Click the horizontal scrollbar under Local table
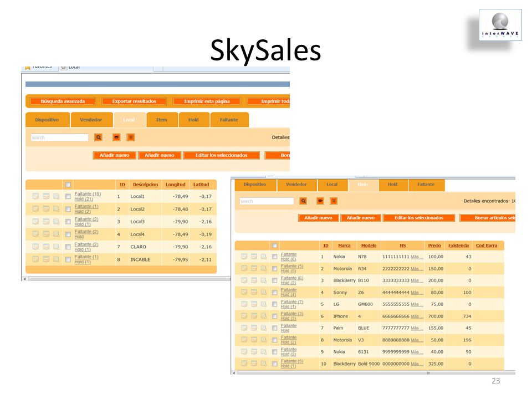 click(126, 279)
